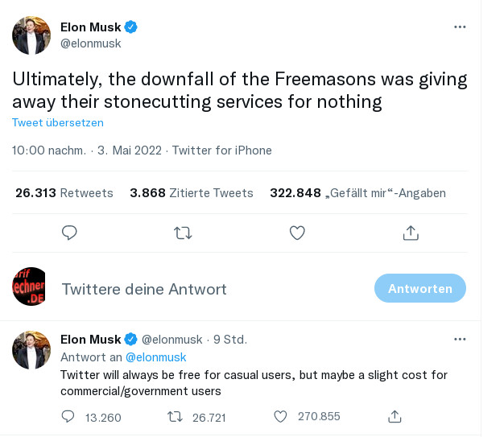
Task: Open more options menu on main tweet
Action: point(460,27)
